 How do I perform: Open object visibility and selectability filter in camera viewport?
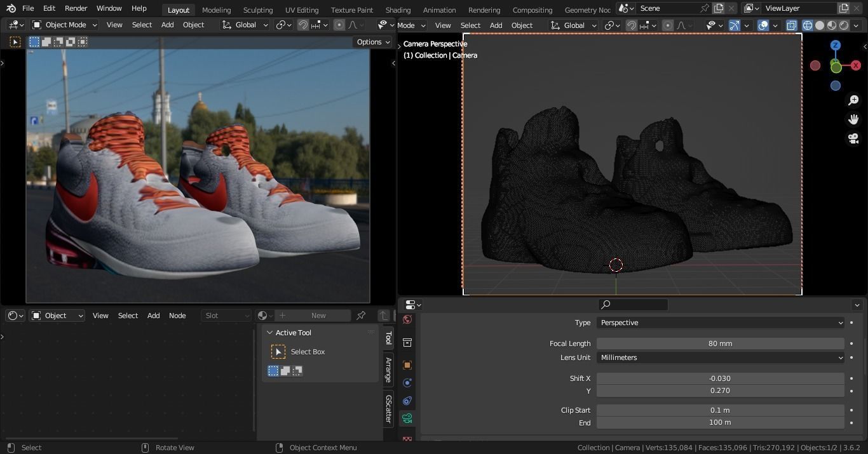click(x=714, y=25)
